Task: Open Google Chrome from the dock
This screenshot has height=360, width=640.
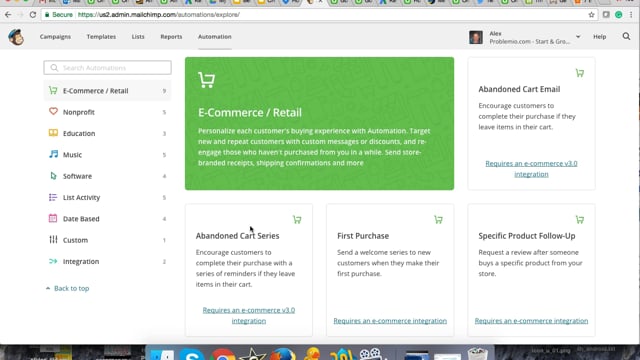Action: click(223, 353)
